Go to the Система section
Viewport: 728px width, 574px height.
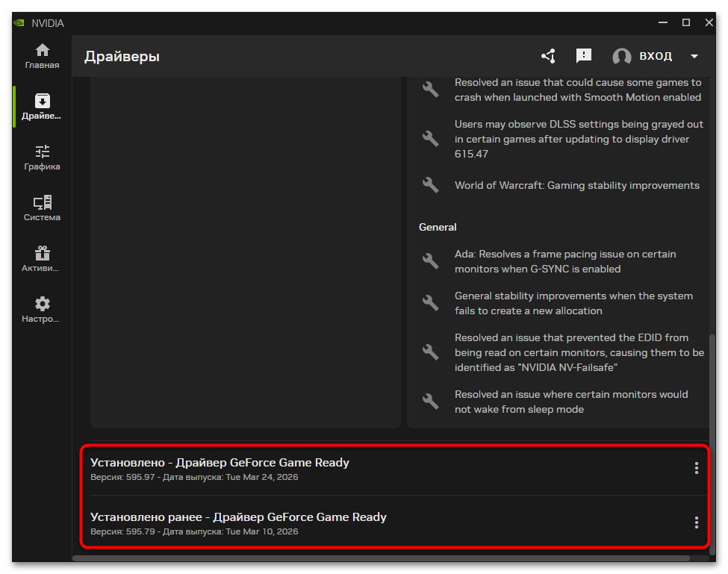[42, 208]
